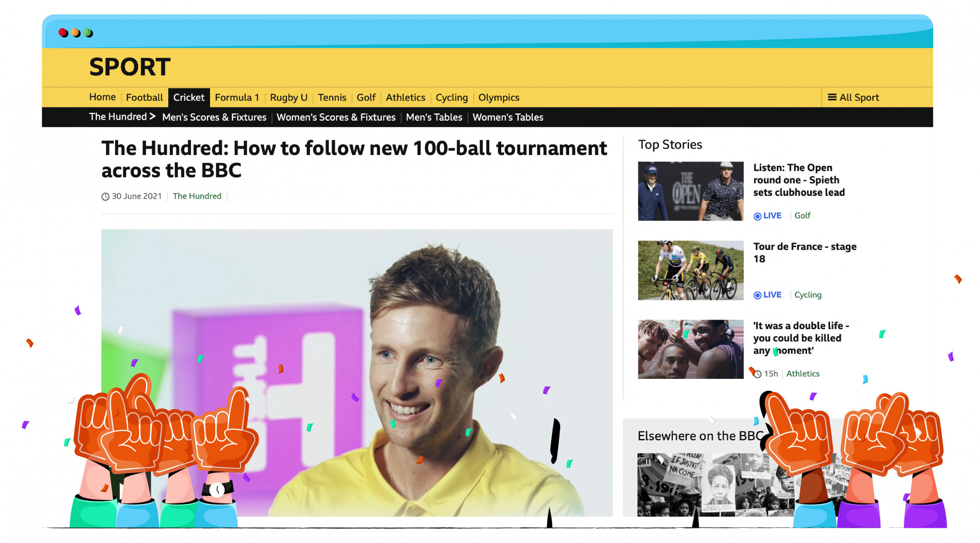Click the LIVE indicator icon for The Open story
980x543 pixels.
click(757, 216)
